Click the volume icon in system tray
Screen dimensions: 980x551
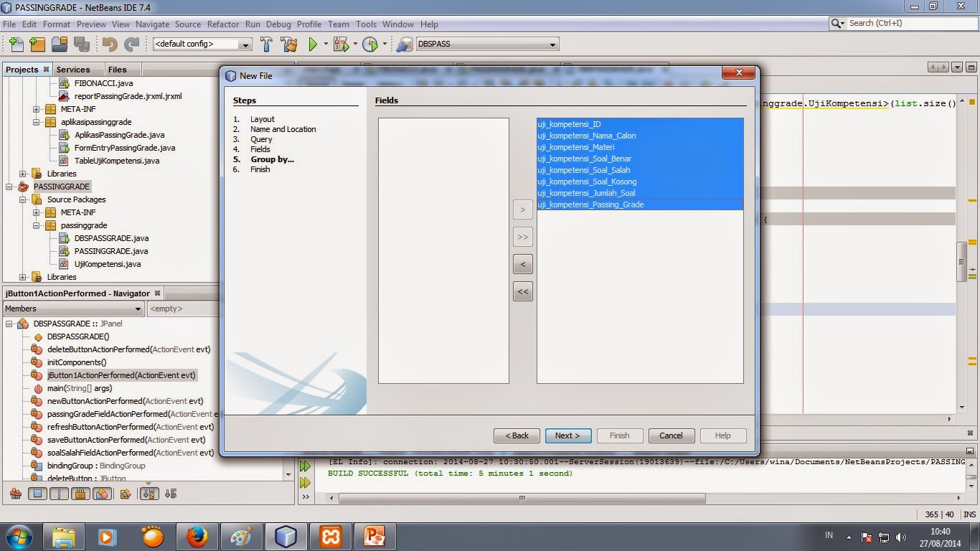(901, 537)
